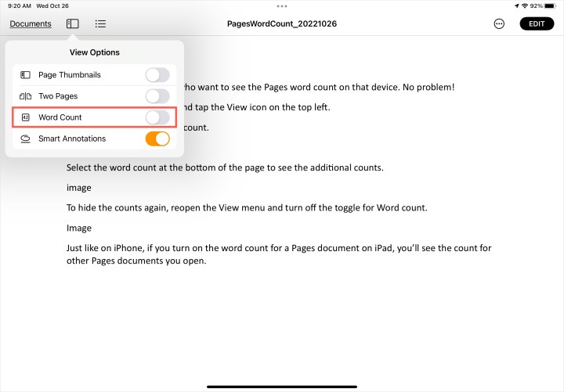Go back to Documents

pos(31,23)
